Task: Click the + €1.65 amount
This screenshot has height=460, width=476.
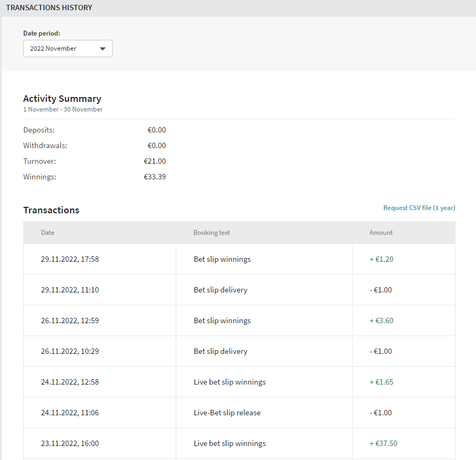Action: (x=381, y=382)
